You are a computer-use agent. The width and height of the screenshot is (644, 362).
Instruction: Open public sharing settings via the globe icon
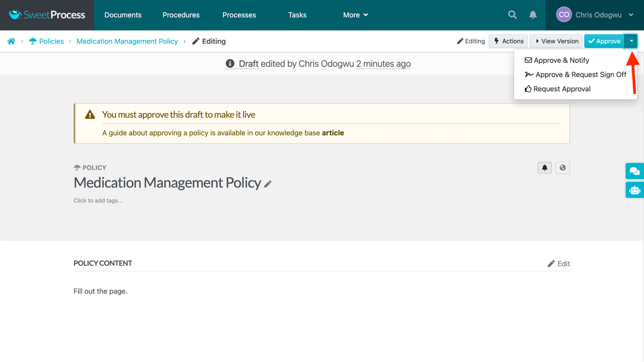pyautogui.click(x=562, y=168)
